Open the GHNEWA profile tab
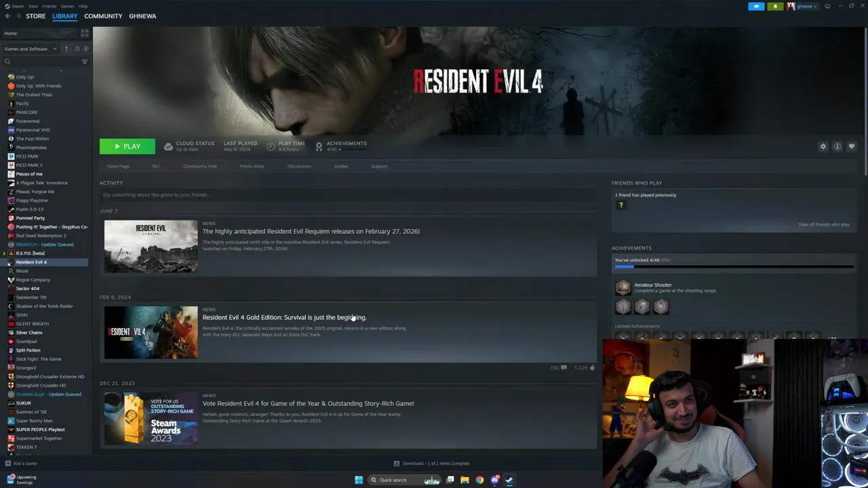The width and height of the screenshot is (868, 488). click(142, 16)
